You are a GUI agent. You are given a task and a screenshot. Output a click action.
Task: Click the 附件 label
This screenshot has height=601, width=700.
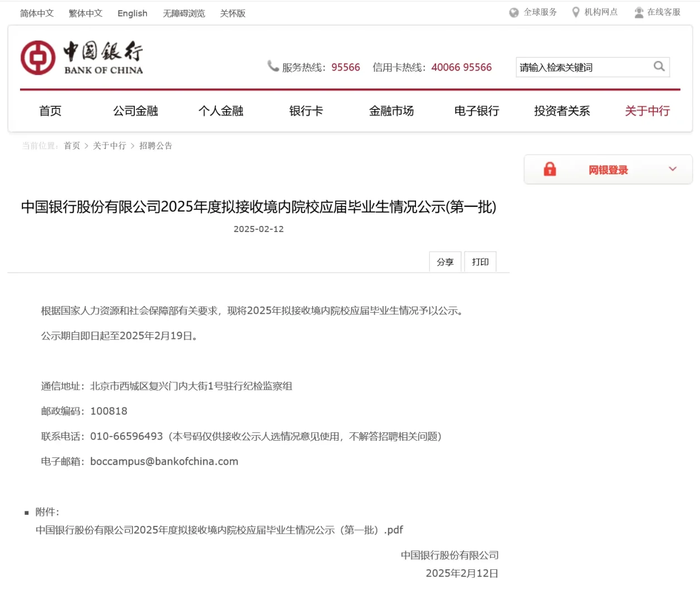pos(47,512)
